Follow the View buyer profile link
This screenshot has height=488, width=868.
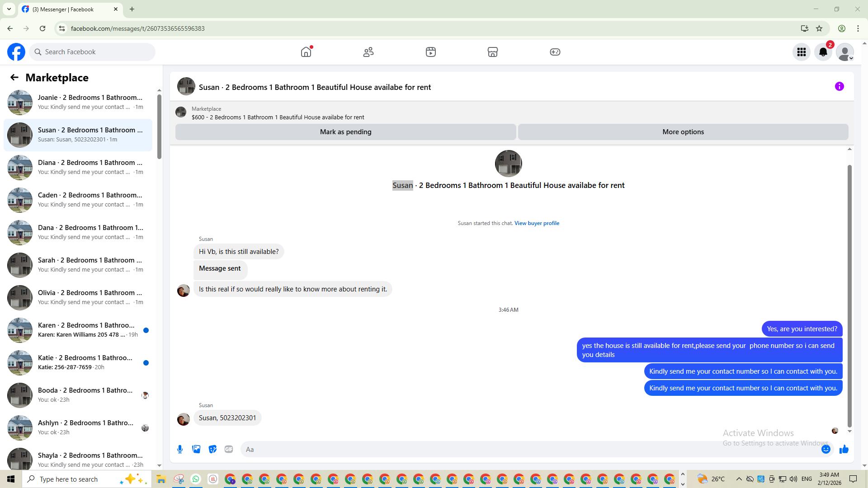click(x=537, y=223)
